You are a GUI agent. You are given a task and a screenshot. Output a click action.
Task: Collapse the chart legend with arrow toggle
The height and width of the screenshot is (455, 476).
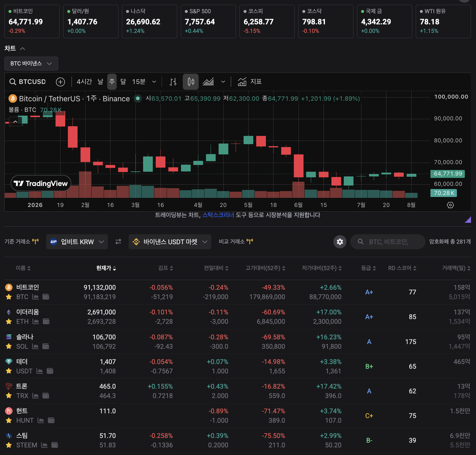coord(15,122)
